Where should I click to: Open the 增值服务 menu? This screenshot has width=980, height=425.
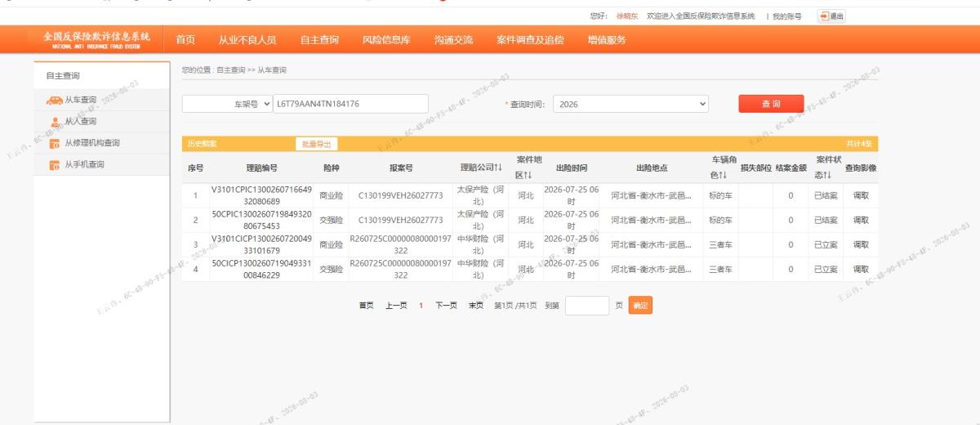point(607,39)
